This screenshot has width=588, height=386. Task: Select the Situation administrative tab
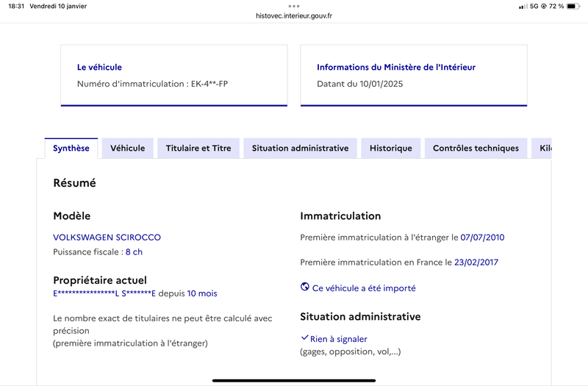(x=300, y=149)
